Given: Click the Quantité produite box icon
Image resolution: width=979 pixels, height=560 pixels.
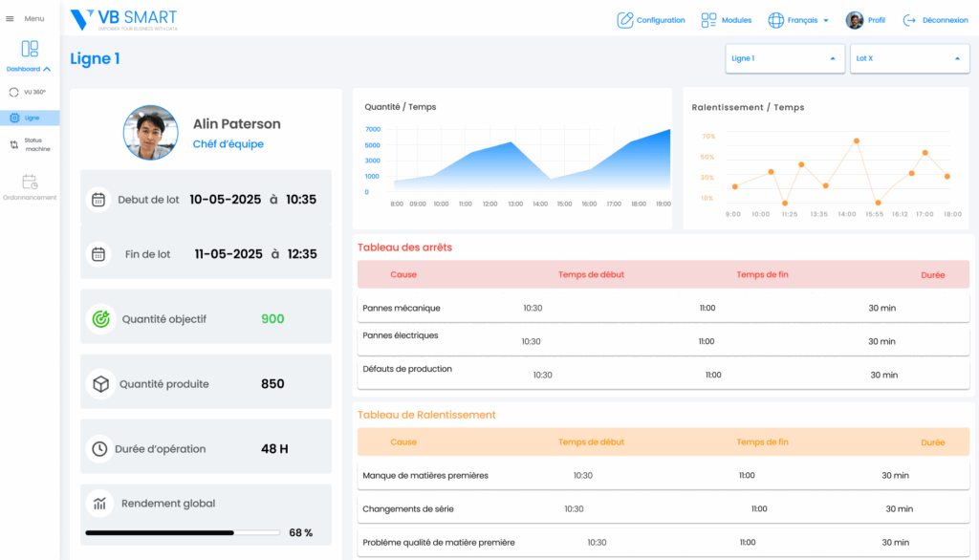Looking at the screenshot, I should pyautogui.click(x=99, y=384).
